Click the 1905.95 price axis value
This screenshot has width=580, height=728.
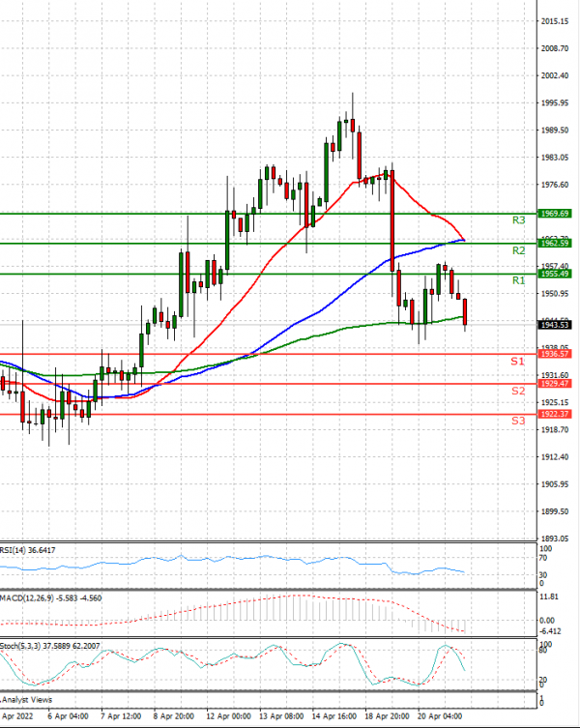[x=555, y=484]
